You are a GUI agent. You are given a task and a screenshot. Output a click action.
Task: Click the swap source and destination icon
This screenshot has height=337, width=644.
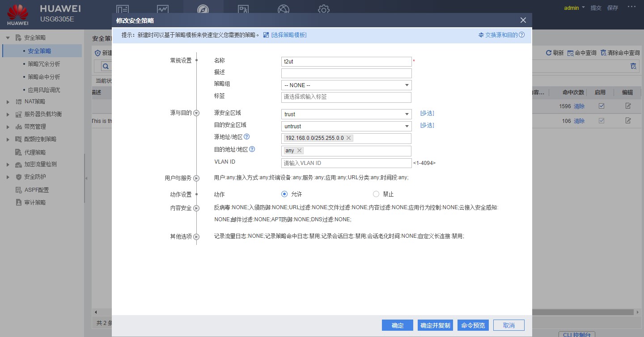[x=481, y=35]
